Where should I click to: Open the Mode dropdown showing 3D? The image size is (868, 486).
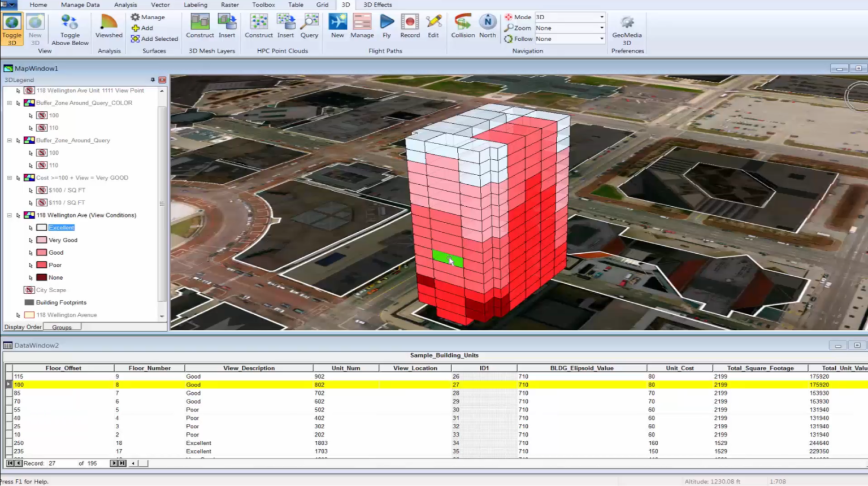click(602, 17)
